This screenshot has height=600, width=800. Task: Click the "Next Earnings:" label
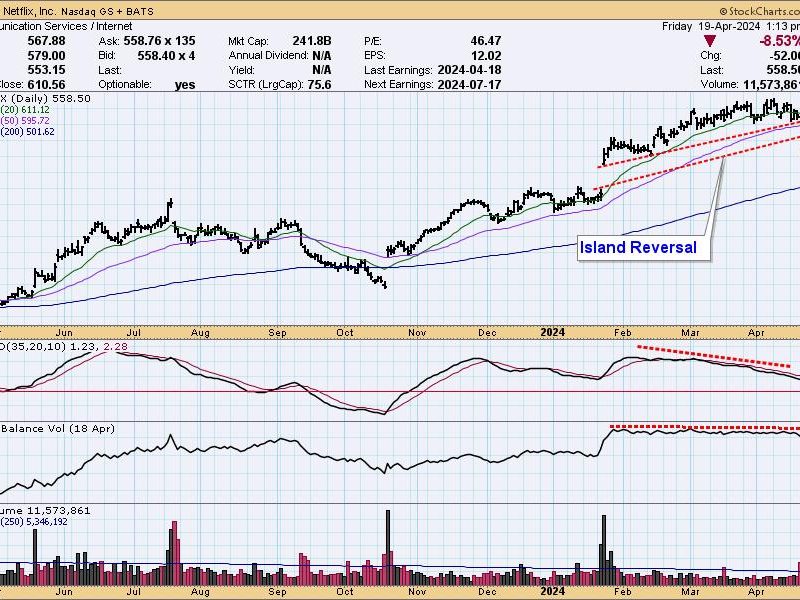coord(398,85)
